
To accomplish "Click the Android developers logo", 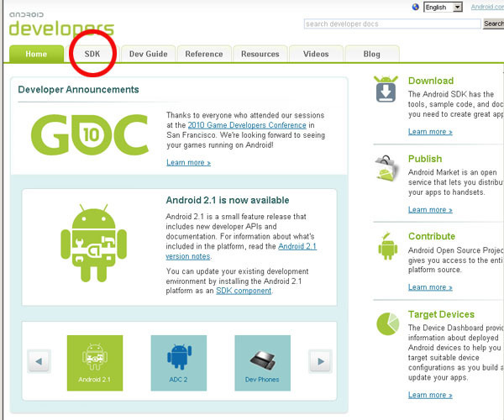I will click(61, 24).
